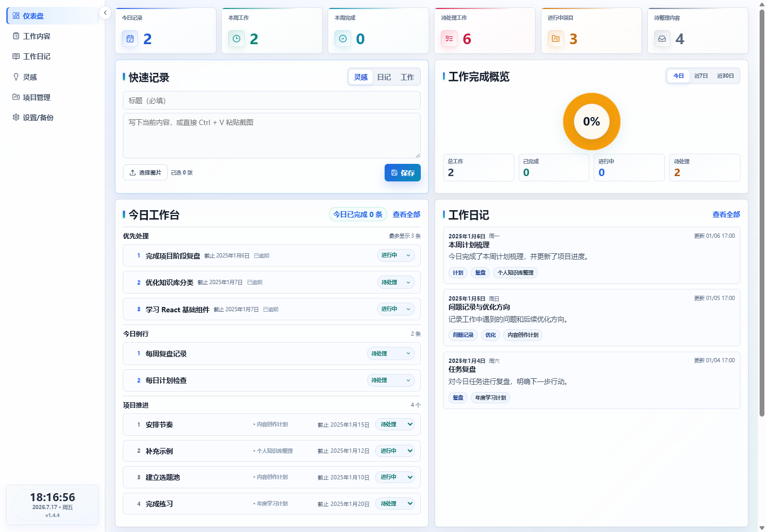Click the gear icon for 设置/备份
Screen dimensions: 766x532
tap(16, 118)
